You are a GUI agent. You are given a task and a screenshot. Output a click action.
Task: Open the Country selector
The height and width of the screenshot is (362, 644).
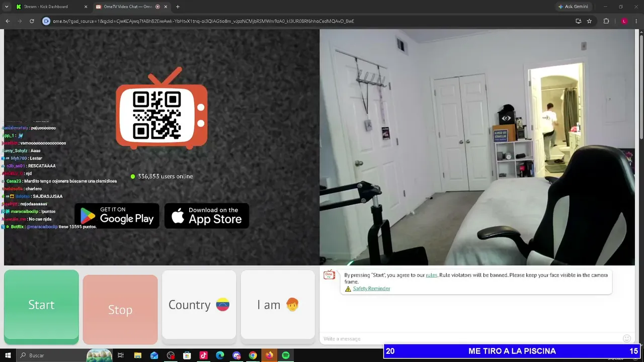click(x=199, y=305)
